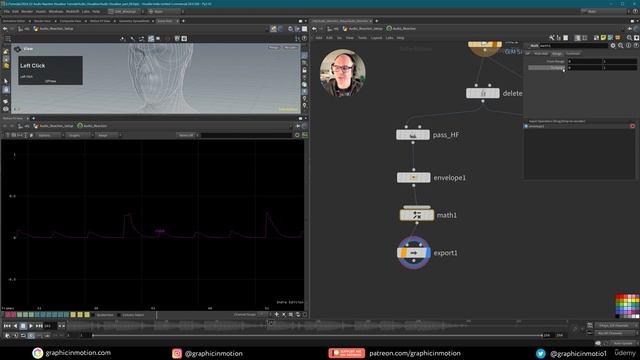Show node info via parameter pane info icon
640x360 pixels.
[629, 46]
